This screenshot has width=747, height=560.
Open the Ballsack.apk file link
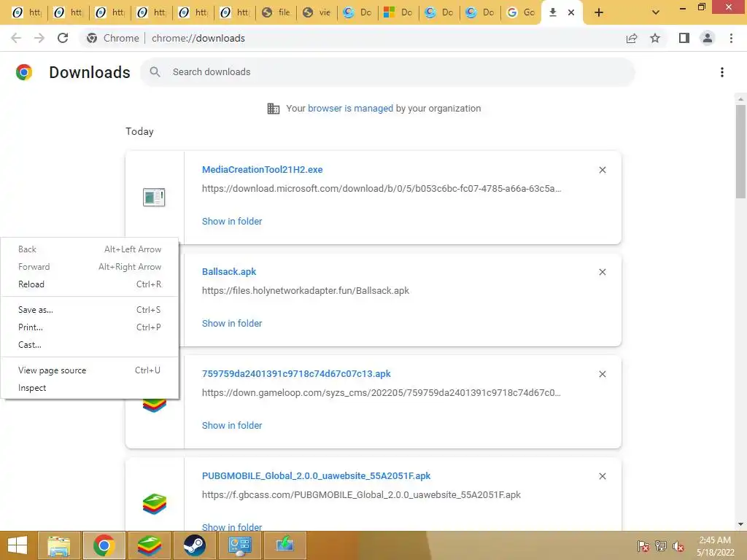[229, 272]
